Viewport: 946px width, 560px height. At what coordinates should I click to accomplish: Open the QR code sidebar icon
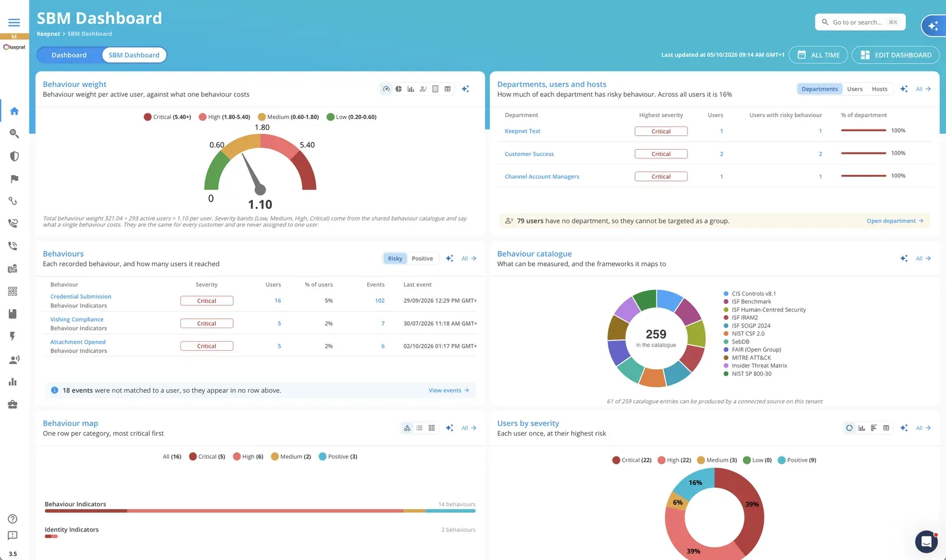[x=12, y=291]
